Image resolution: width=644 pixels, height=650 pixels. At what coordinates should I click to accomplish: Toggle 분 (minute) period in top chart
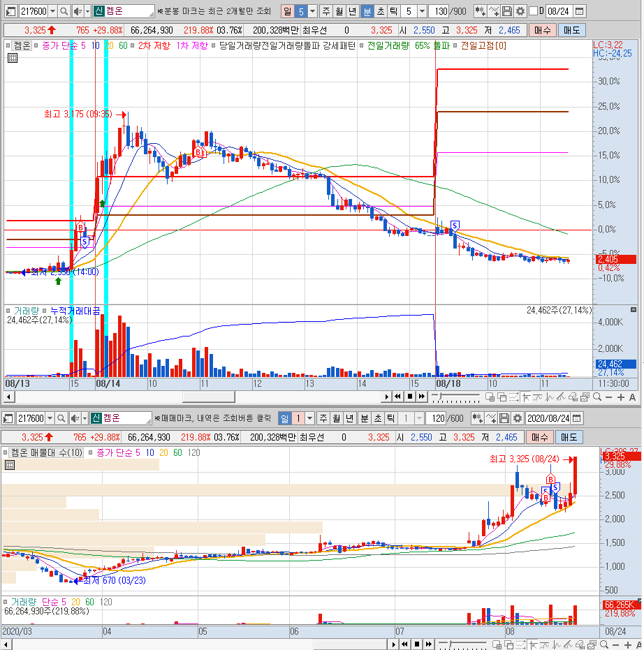pyautogui.click(x=367, y=11)
